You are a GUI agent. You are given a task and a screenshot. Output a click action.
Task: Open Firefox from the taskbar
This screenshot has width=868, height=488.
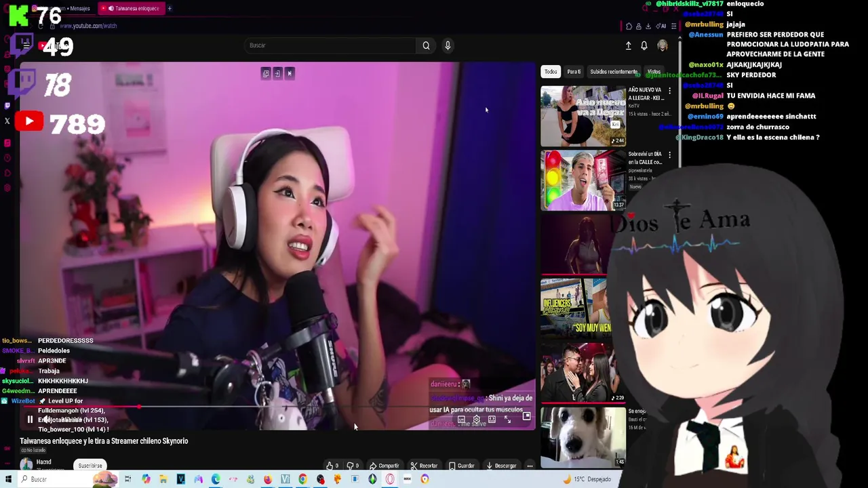(268, 479)
